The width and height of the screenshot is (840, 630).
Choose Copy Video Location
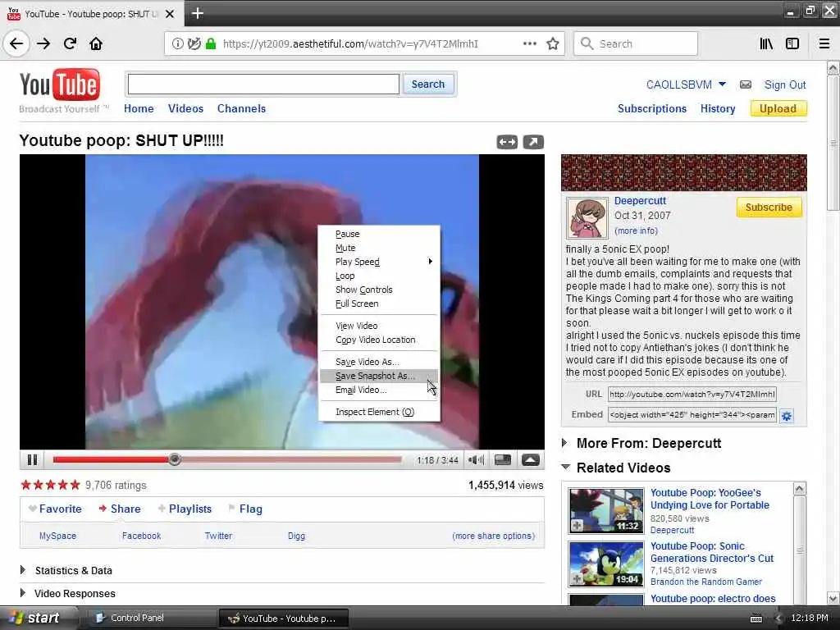tap(379, 340)
